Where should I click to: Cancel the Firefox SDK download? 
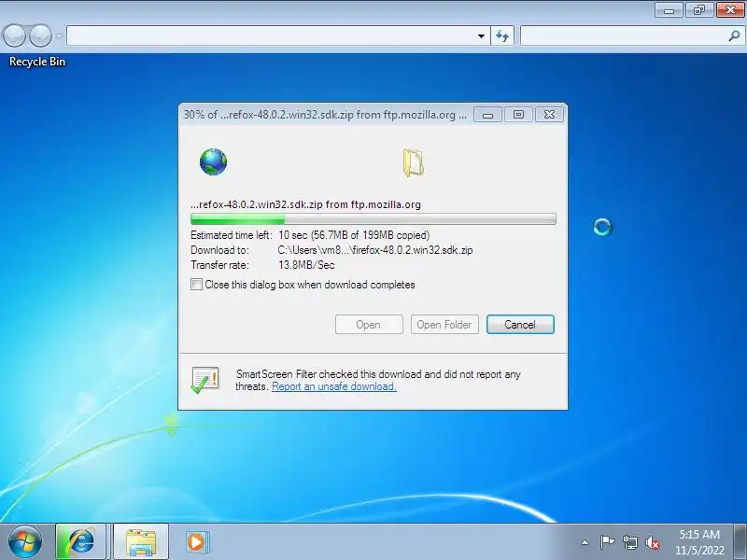point(520,324)
